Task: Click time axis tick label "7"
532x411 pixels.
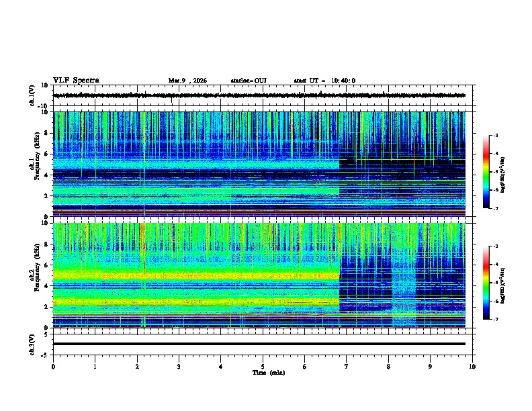Action: [347, 367]
